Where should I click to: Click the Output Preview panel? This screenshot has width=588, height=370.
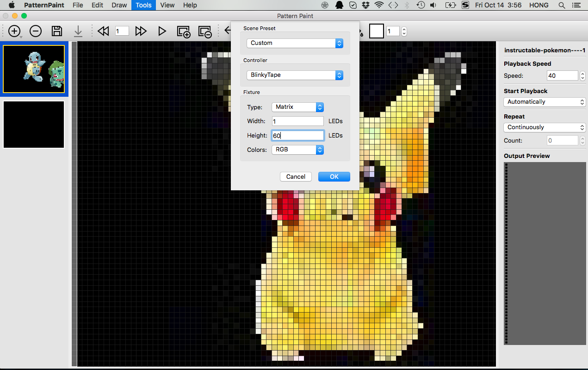click(x=545, y=253)
